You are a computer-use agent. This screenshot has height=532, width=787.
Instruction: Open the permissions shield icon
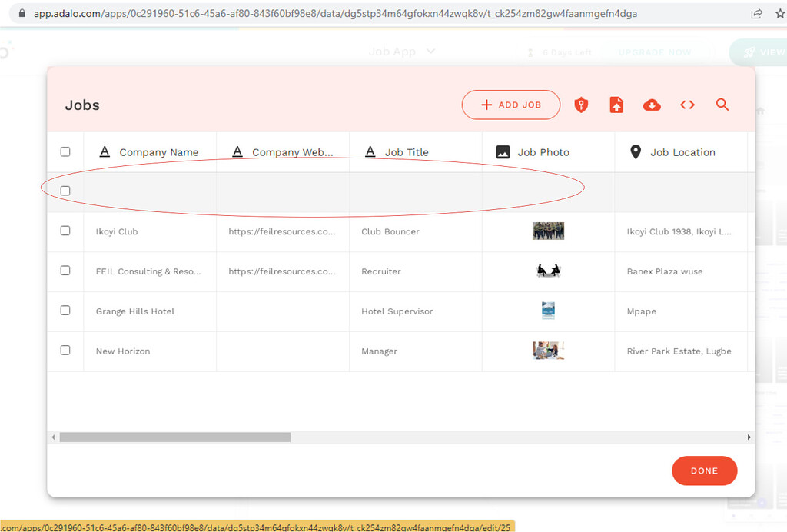(581, 104)
